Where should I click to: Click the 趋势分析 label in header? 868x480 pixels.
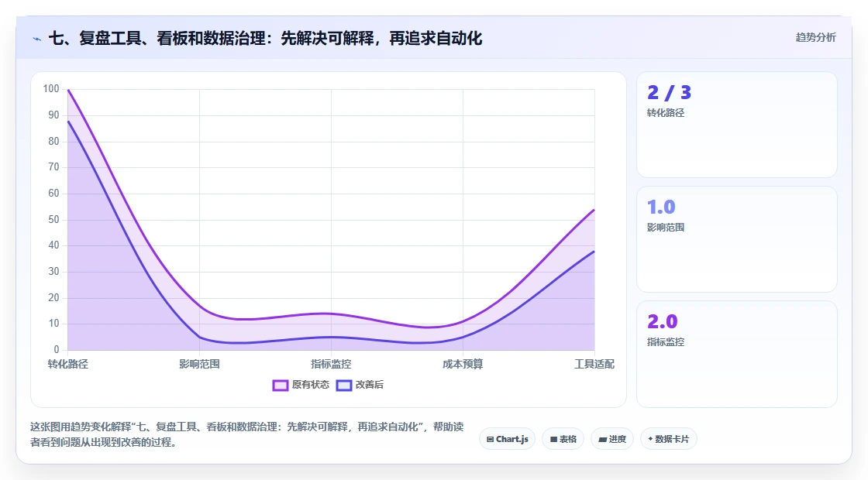815,38
